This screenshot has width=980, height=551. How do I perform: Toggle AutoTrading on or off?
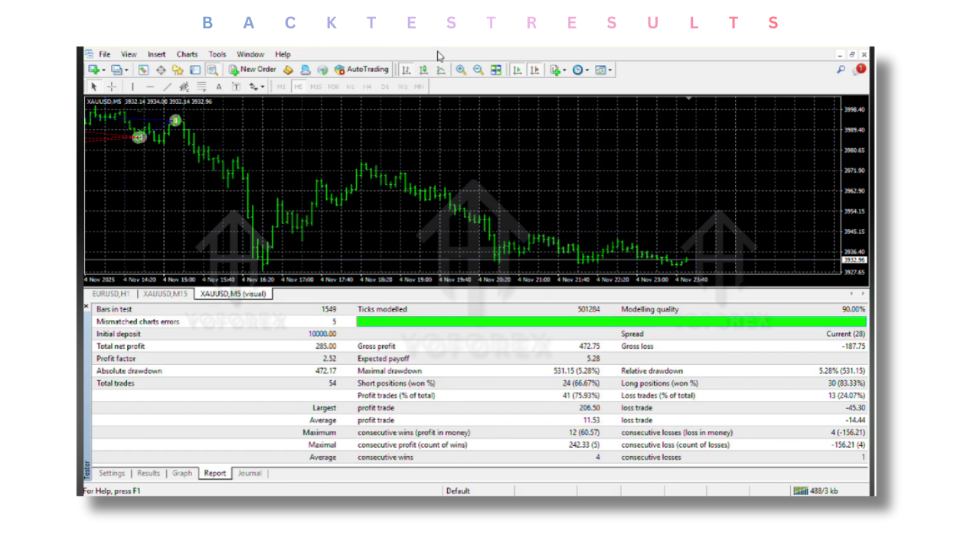coord(360,70)
